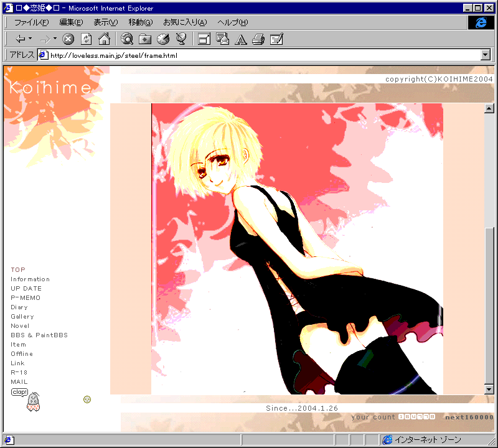The height and width of the screenshot is (448, 498).
Task: Open the Diary link
Action: [19, 307]
